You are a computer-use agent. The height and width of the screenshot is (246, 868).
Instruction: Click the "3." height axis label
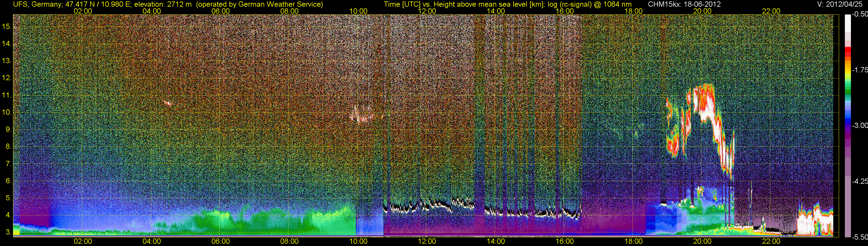pyautogui.click(x=8, y=232)
